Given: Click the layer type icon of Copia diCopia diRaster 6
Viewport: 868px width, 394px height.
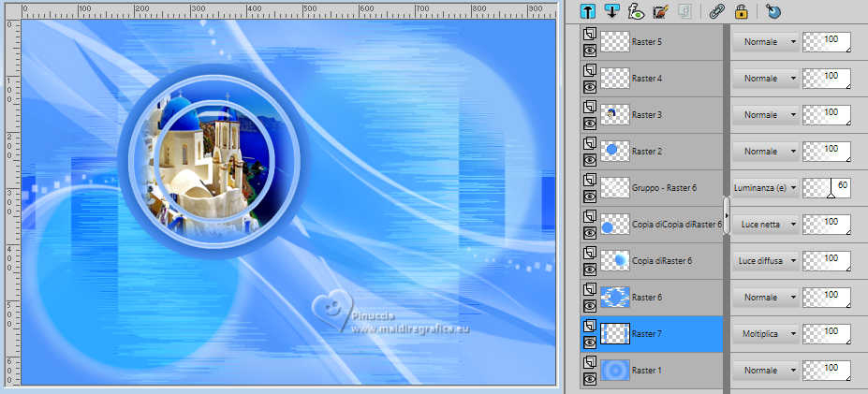Looking at the screenshot, I should point(590,217).
